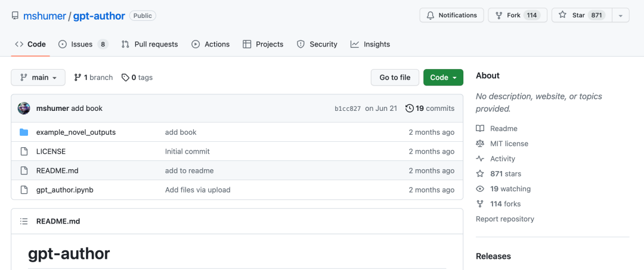Click the README outline list icon

[24, 221]
